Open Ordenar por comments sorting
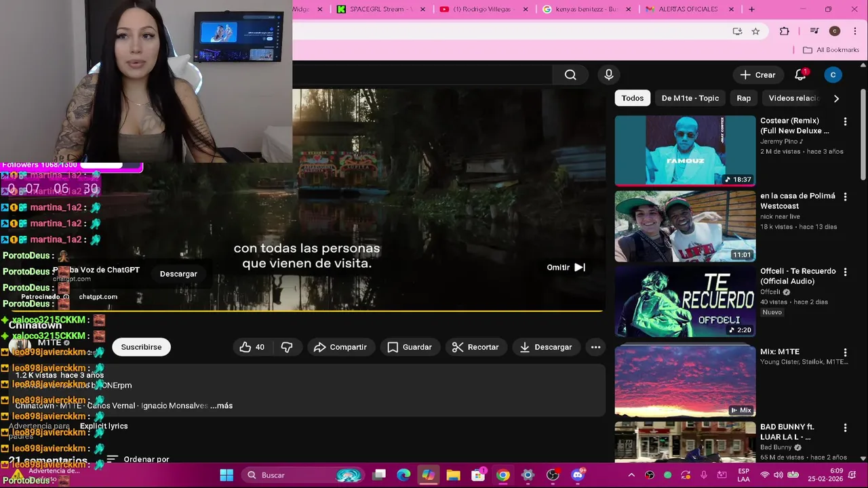Viewport: 868px width, 488px height. tap(138, 460)
